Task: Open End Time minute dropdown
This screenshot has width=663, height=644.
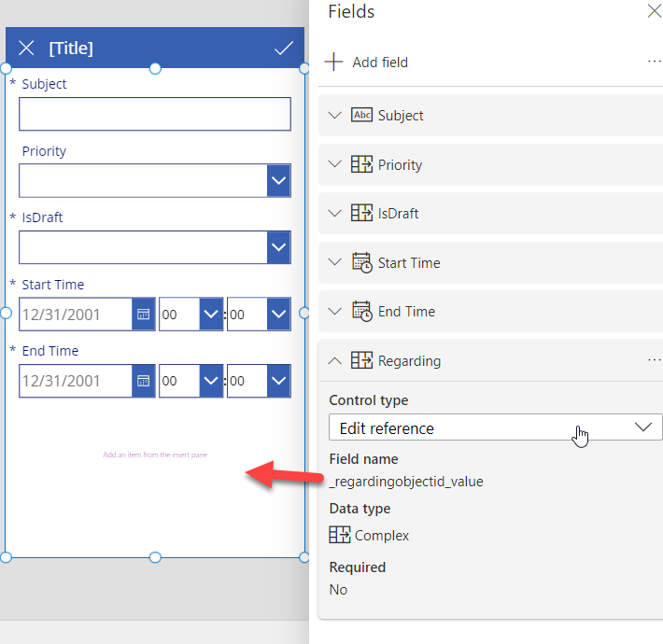Action: [x=278, y=381]
